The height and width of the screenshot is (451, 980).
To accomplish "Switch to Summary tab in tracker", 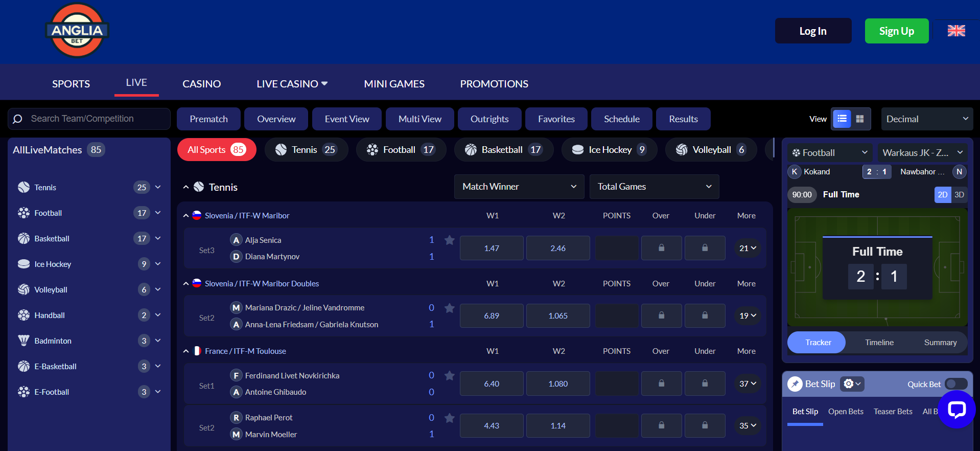I will tap(940, 343).
